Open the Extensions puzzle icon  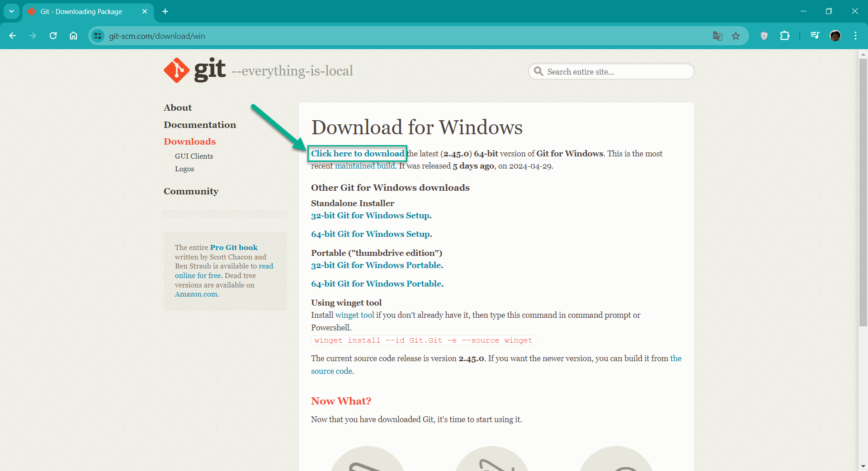[x=785, y=36]
